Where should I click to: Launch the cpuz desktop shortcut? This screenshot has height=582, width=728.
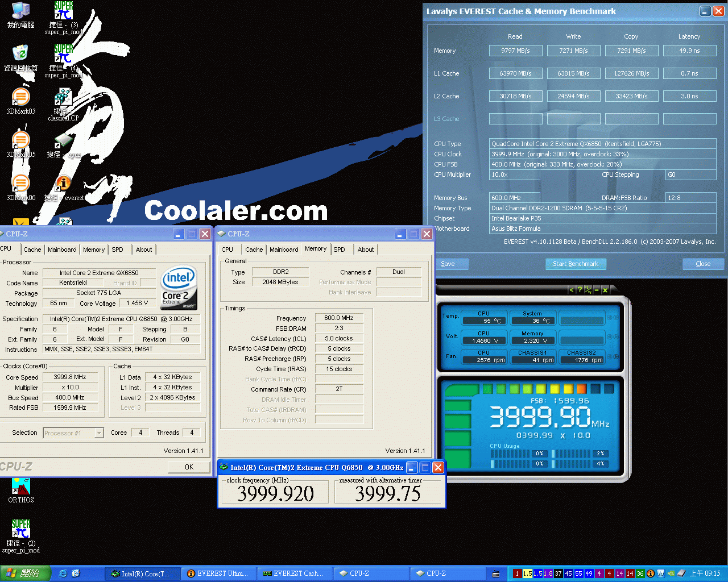tap(64, 144)
